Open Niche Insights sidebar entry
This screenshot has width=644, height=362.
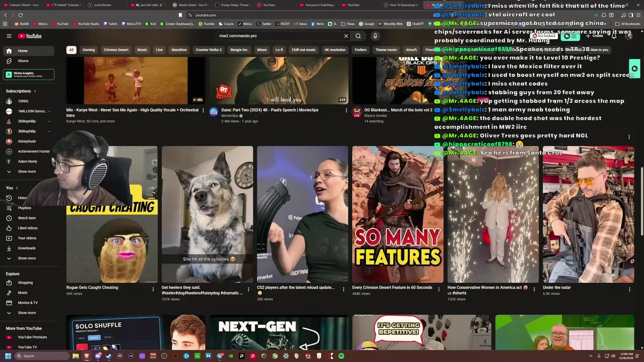coord(28,74)
